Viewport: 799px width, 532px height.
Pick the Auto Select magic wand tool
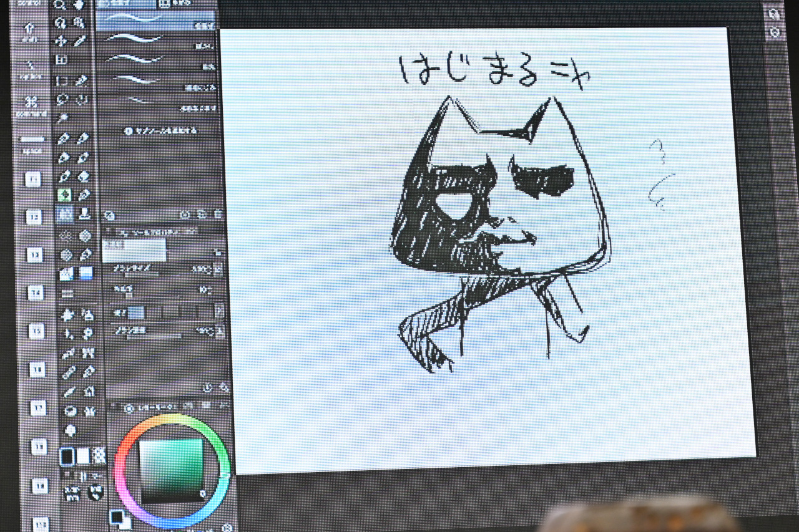(61, 117)
